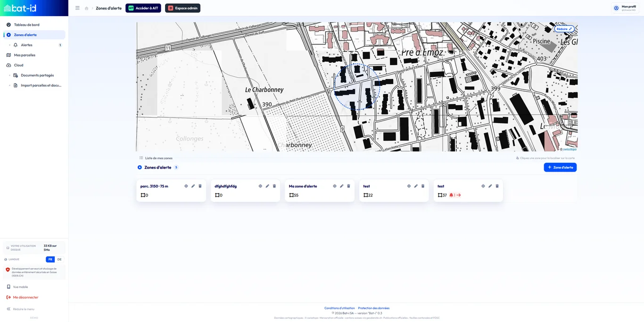The height and width of the screenshot is (322, 644).
Task: Shrink the map with the Réduire button
Action: [564, 29]
